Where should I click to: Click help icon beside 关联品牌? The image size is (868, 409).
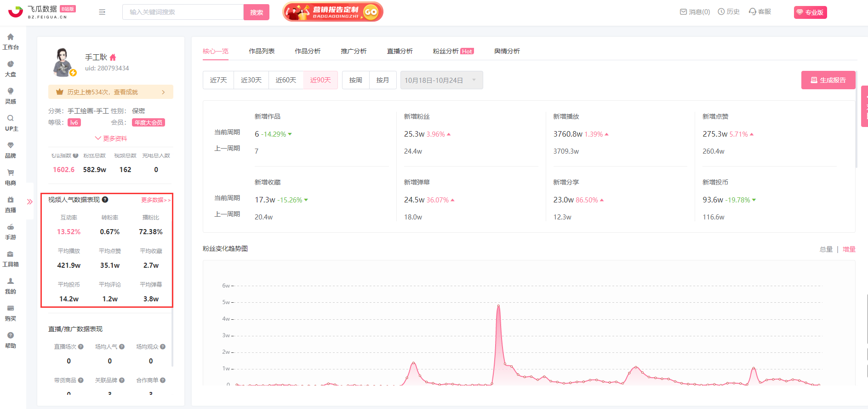pos(121,380)
